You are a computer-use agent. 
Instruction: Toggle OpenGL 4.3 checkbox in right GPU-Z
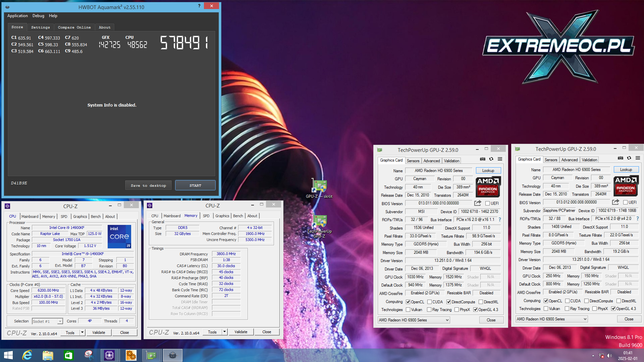(x=613, y=309)
